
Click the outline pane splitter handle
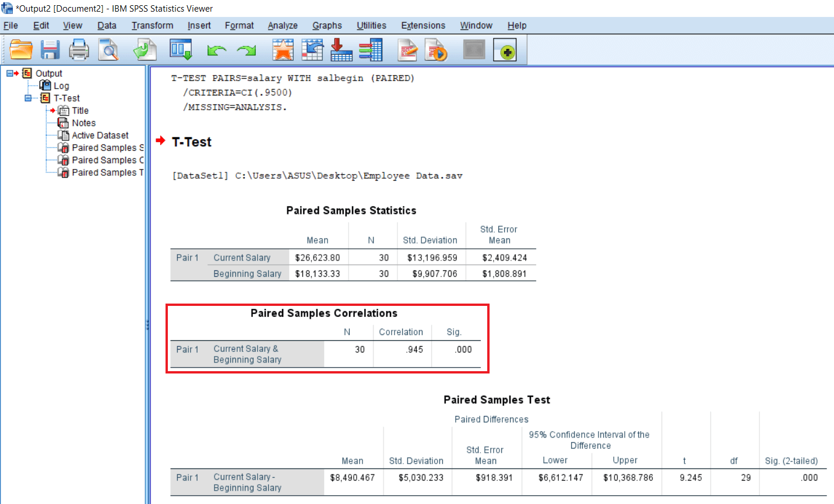(x=147, y=325)
